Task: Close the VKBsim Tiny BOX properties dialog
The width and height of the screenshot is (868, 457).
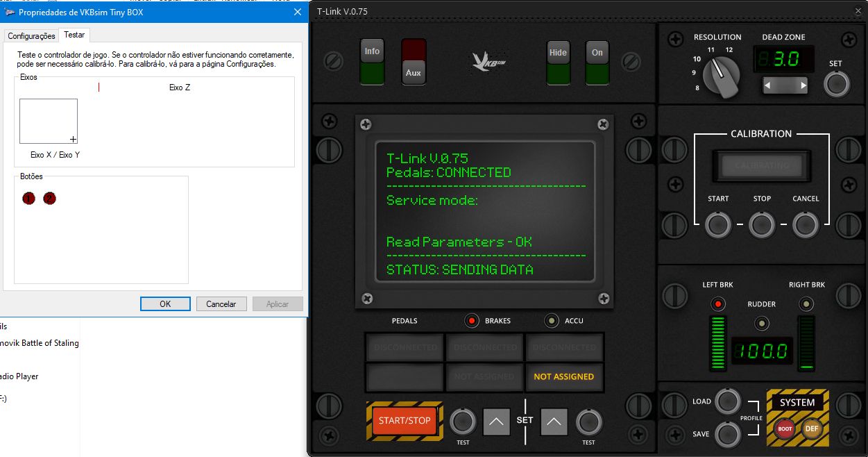Action: [298, 12]
